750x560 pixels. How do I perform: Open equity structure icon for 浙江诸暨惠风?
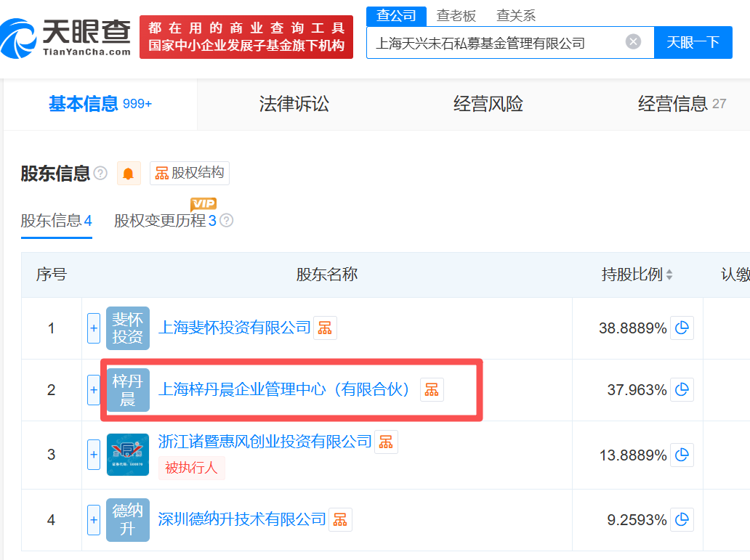[386, 442]
